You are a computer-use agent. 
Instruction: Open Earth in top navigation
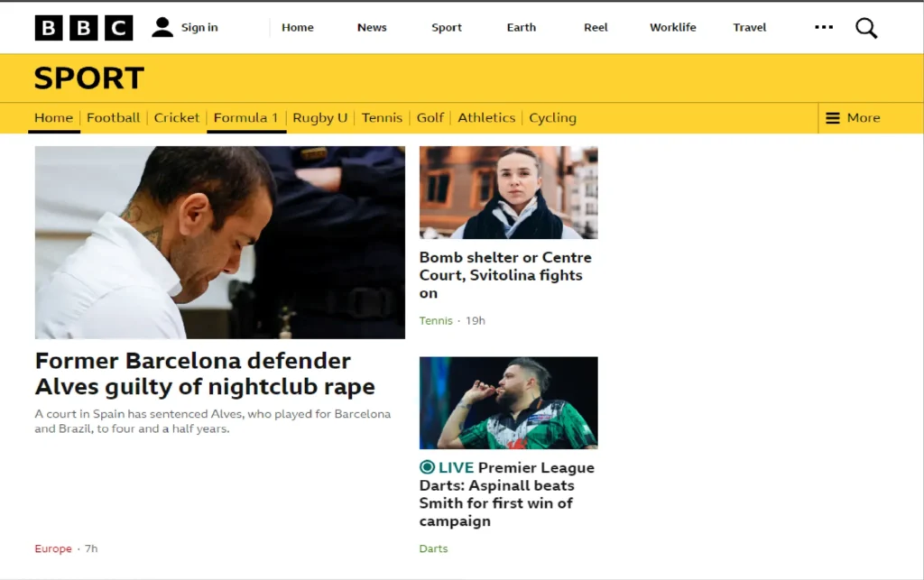[x=522, y=28]
